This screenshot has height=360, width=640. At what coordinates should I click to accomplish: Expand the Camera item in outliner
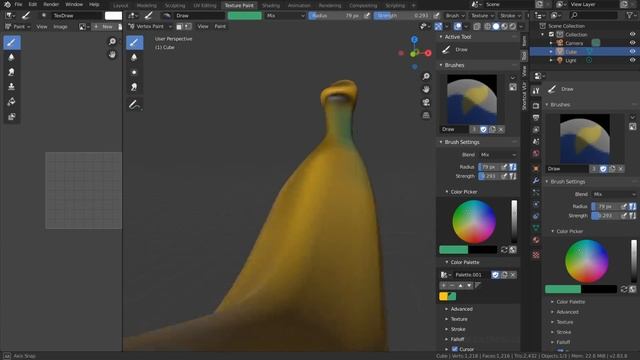coord(551,43)
